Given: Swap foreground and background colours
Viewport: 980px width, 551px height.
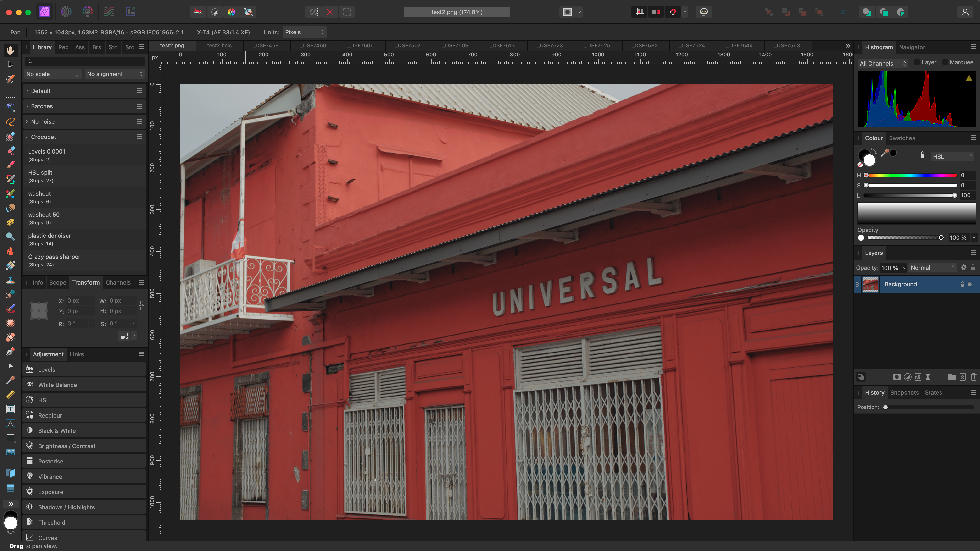Looking at the screenshot, I should [x=874, y=151].
